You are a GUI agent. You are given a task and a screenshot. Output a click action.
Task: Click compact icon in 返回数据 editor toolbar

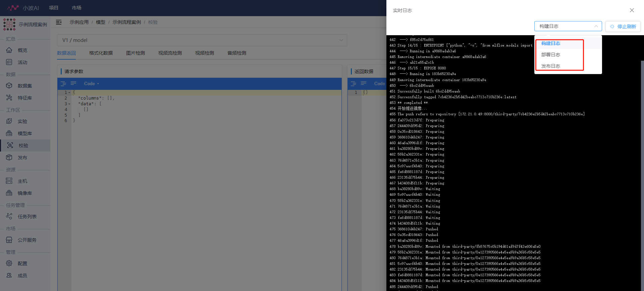tap(364, 83)
